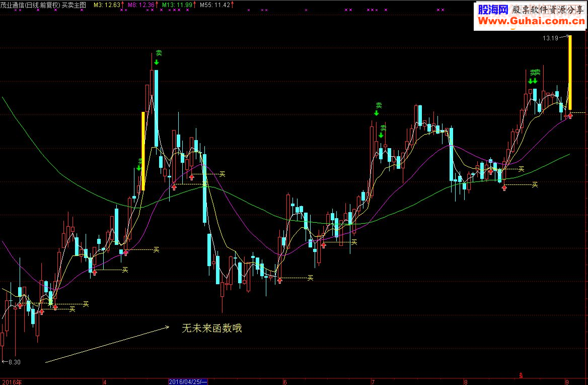This screenshot has width=588, height=385.
Task: Click month 6 on the time axis
Action: [285, 382]
